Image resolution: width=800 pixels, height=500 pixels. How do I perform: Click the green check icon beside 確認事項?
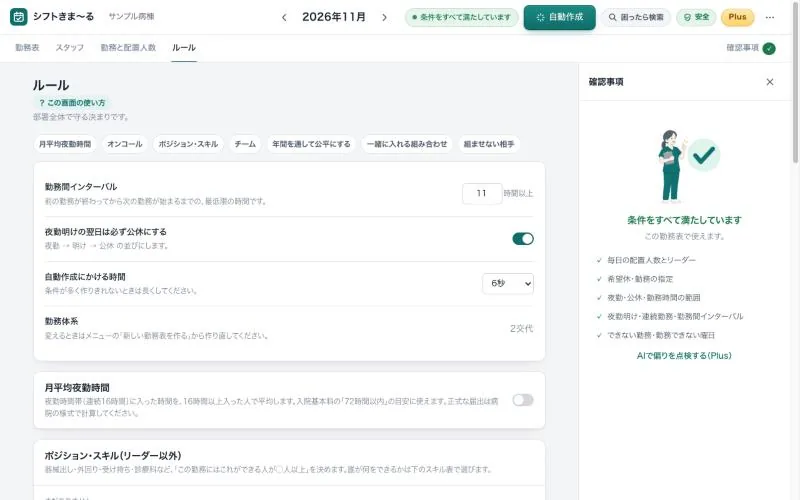click(769, 48)
